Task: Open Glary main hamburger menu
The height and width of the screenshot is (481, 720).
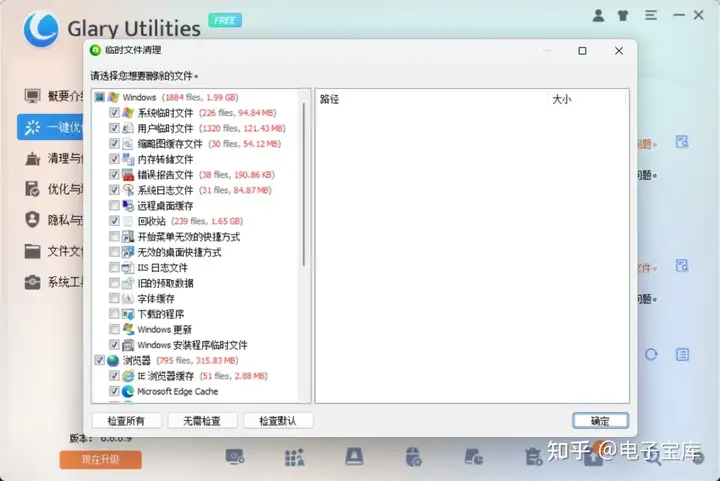Action: pyautogui.click(x=651, y=15)
